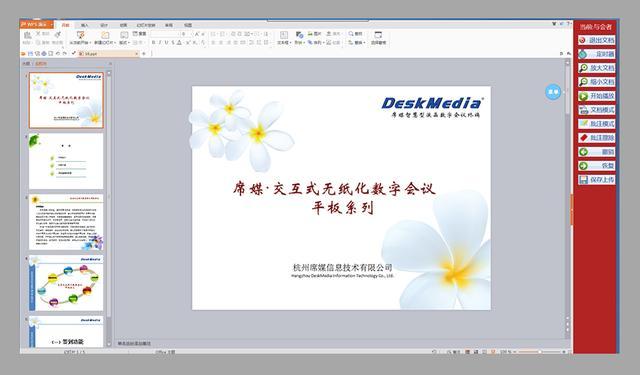This screenshot has height=375, width=640.
Task: Switch to the 设计 Design ribbon tab
Action: tap(104, 25)
